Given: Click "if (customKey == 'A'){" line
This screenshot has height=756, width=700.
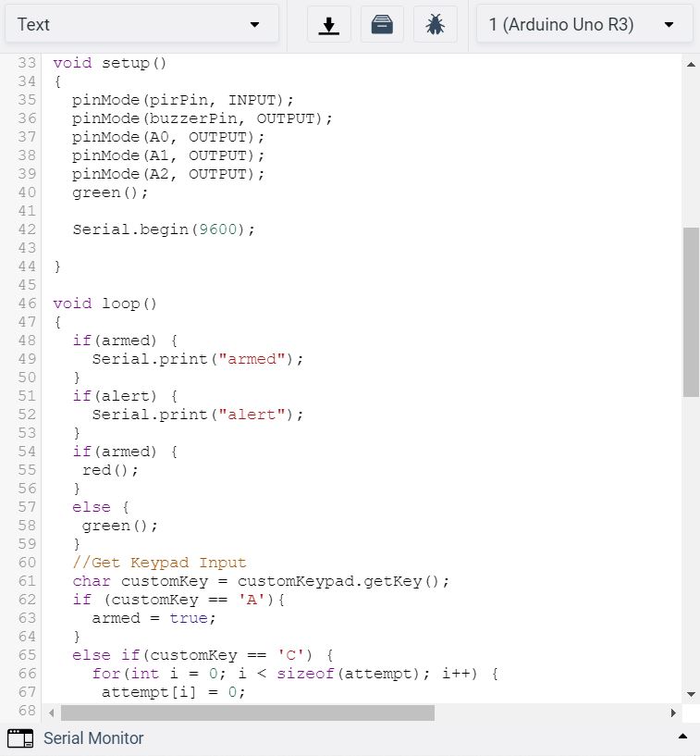Looking at the screenshot, I should (x=178, y=600).
